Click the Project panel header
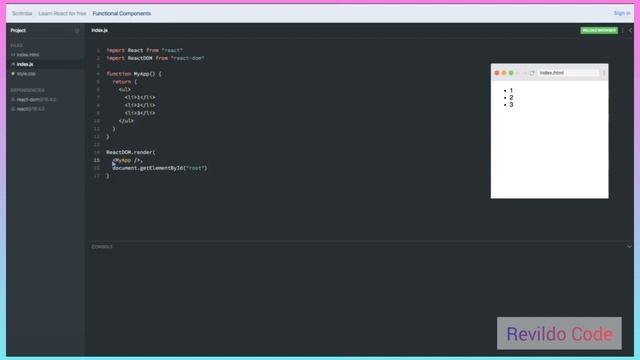640x360 pixels. (x=18, y=31)
